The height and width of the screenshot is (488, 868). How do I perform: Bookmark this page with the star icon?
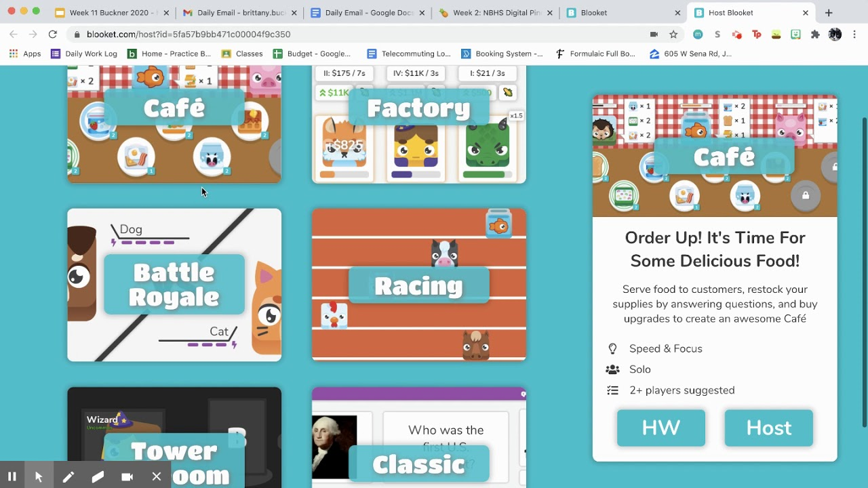point(673,34)
